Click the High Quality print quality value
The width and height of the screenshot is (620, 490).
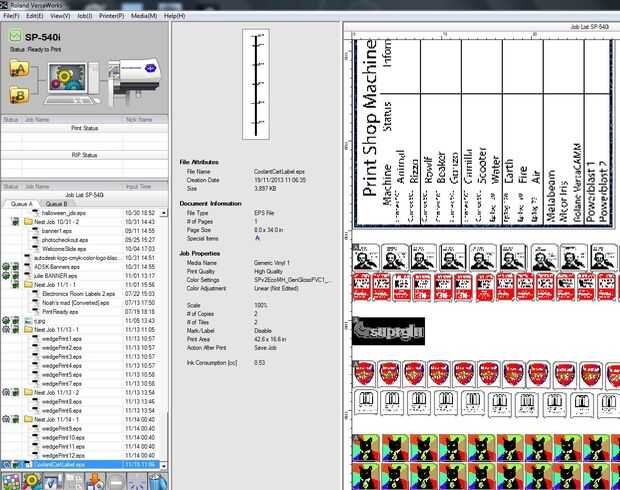point(268,271)
